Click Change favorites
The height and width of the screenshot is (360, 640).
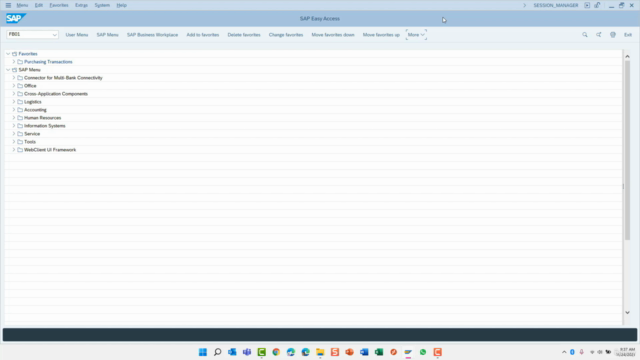[x=286, y=35]
